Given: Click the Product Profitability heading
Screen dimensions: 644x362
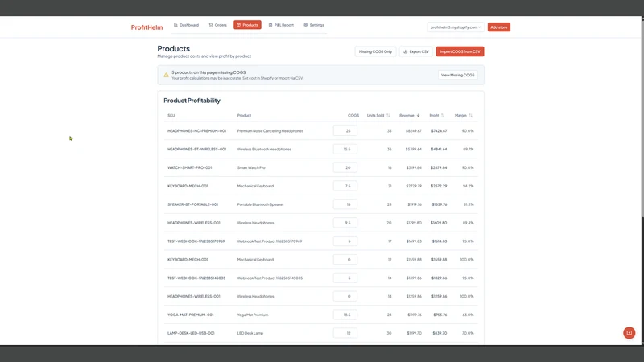Looking at the screenshot, I should pyautogui.click(x=192, y=101).
